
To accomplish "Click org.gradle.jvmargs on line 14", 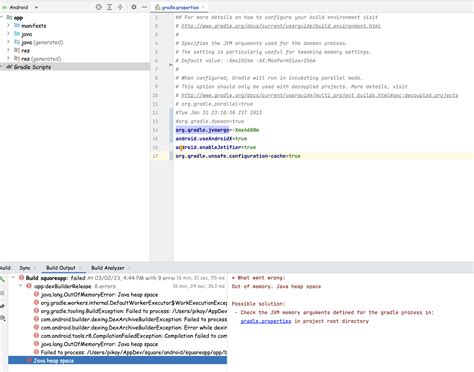I will click(202, 130).
